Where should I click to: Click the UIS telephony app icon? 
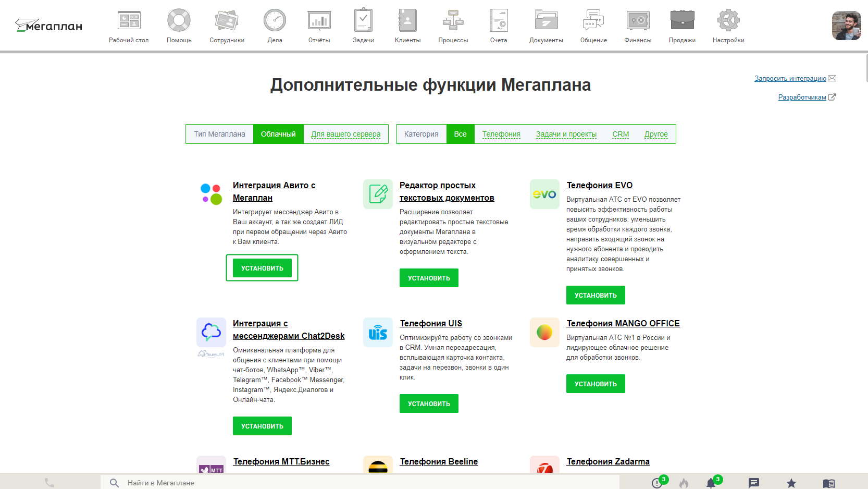pos(378,332)
